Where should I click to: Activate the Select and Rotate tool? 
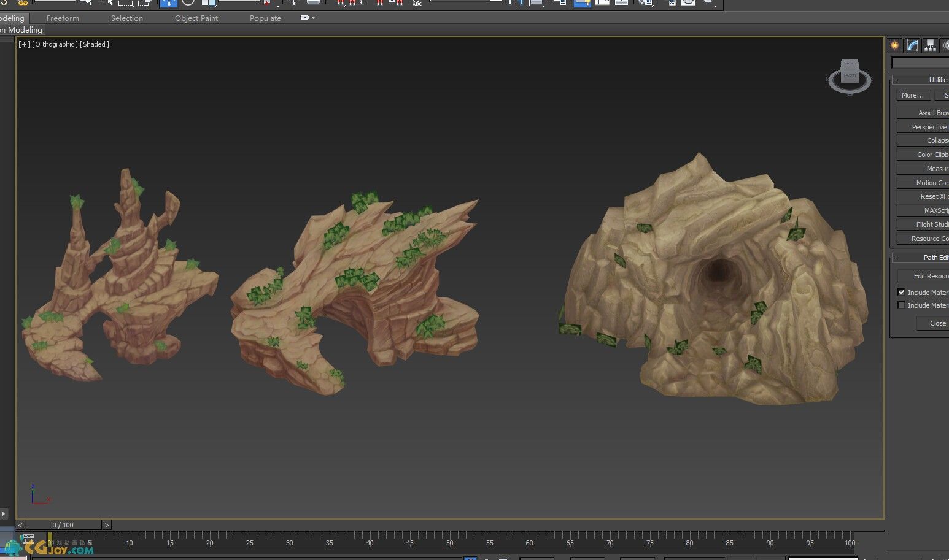pos(188,3)
